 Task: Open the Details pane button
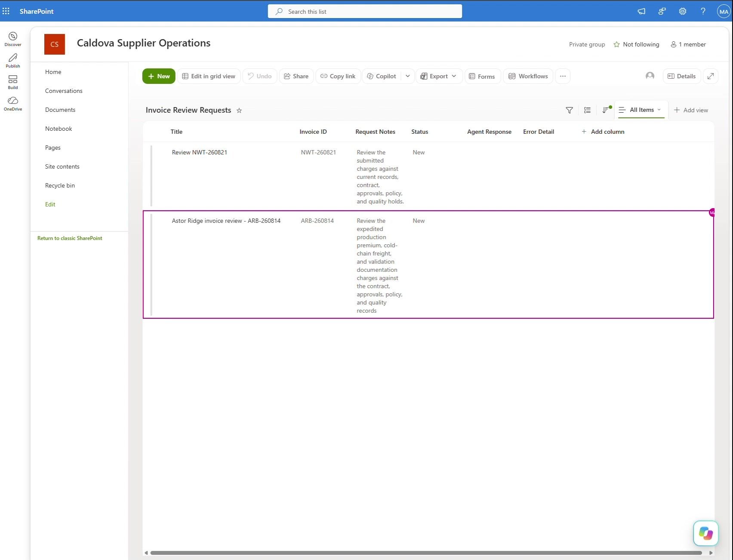coord(682,76)
